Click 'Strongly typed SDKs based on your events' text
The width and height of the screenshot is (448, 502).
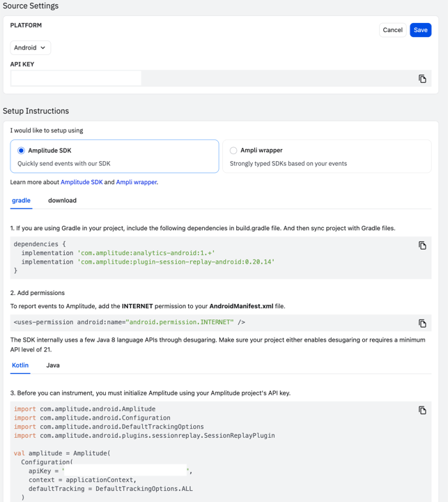288,164
